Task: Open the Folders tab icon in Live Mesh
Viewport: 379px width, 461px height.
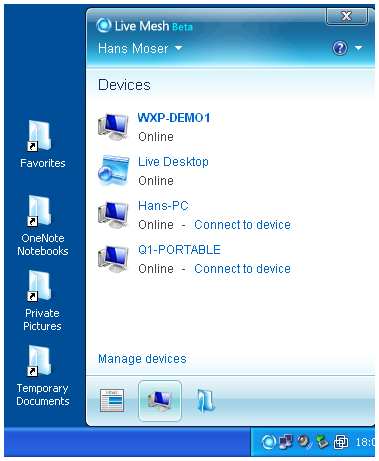Action: click(x=206, y=400)
